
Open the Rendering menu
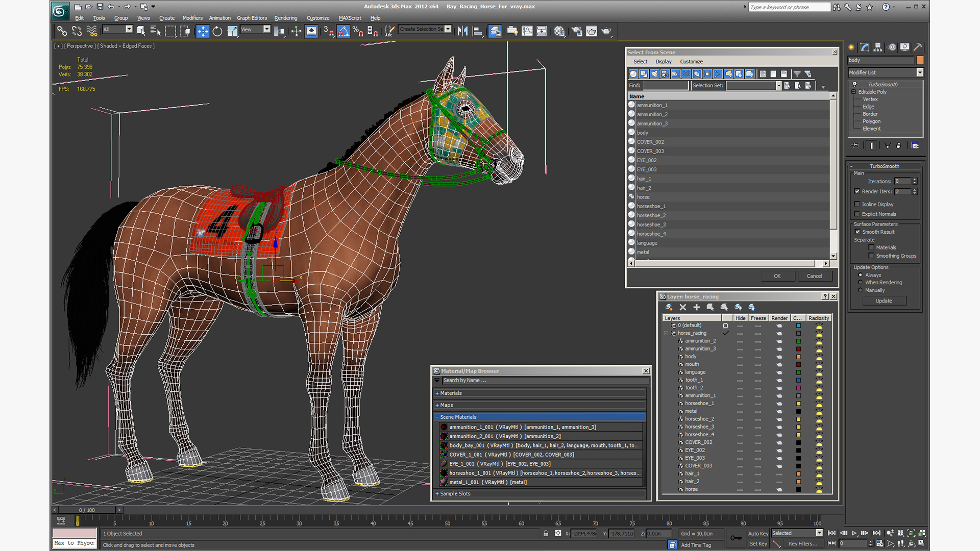[x=285, y=18]
